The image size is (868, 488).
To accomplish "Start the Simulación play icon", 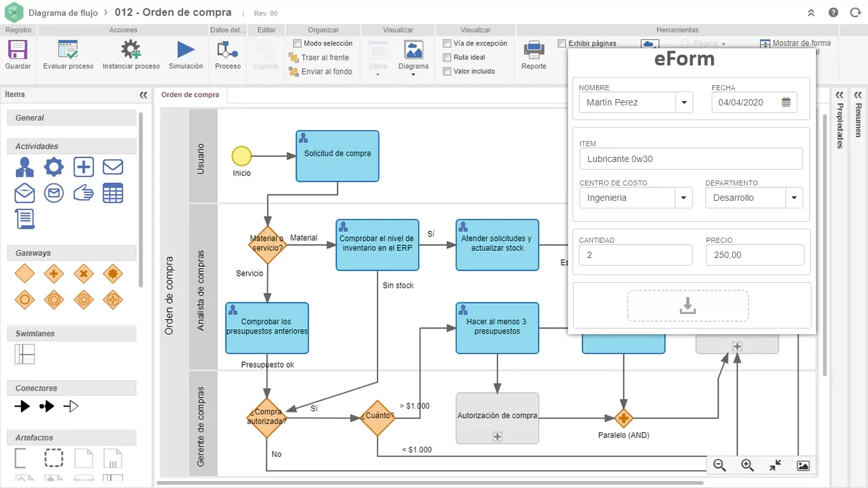I will (x=186, y=50).
